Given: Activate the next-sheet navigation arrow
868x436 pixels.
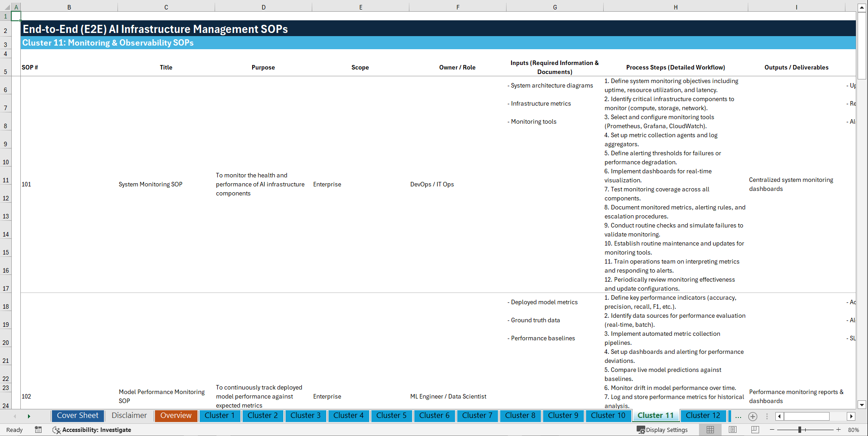Looking at the screenshot, I should [29, 416].
